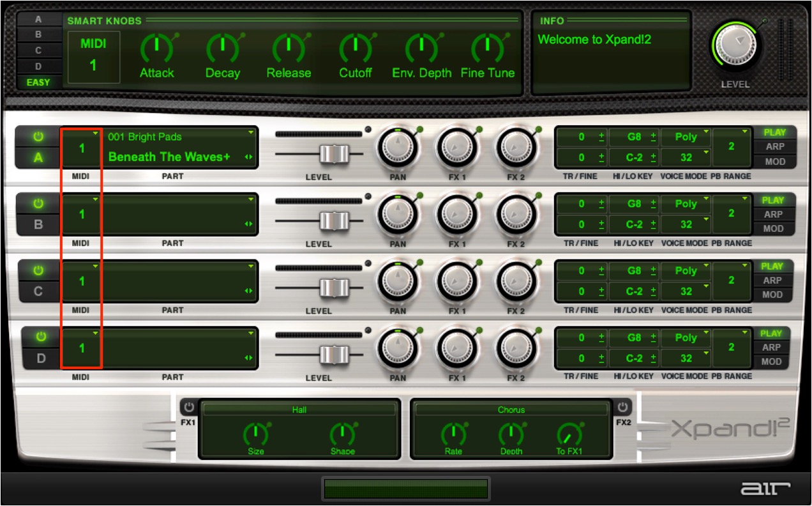Toggle FX2 power button
The image size is (812, 506).
pyautogui.click(x=623, y=407)
